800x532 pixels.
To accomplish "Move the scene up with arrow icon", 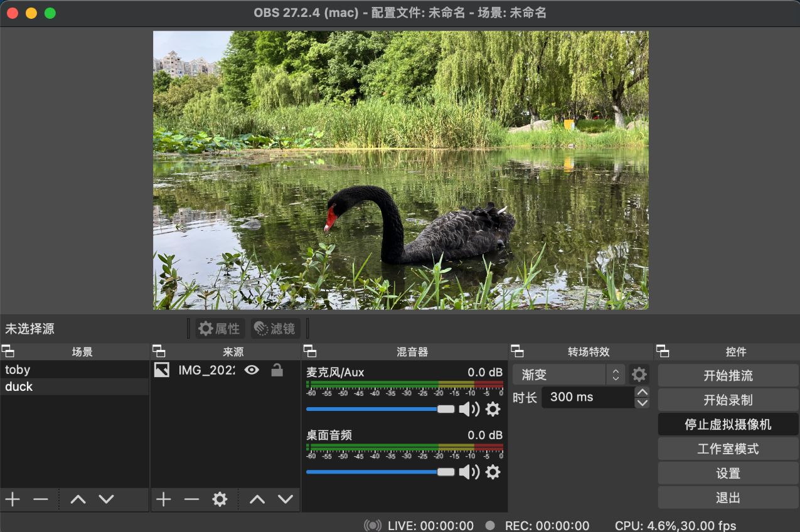I will click(x=78, y=499).
